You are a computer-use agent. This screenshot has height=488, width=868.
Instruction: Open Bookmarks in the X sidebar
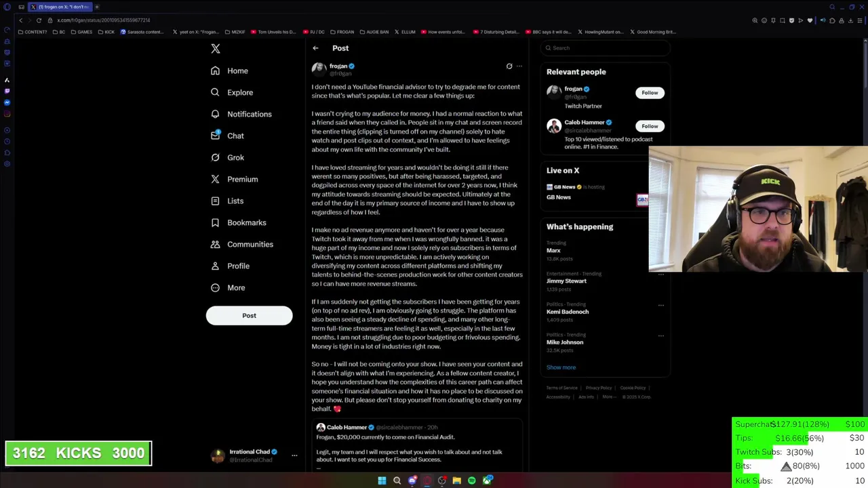239,222
